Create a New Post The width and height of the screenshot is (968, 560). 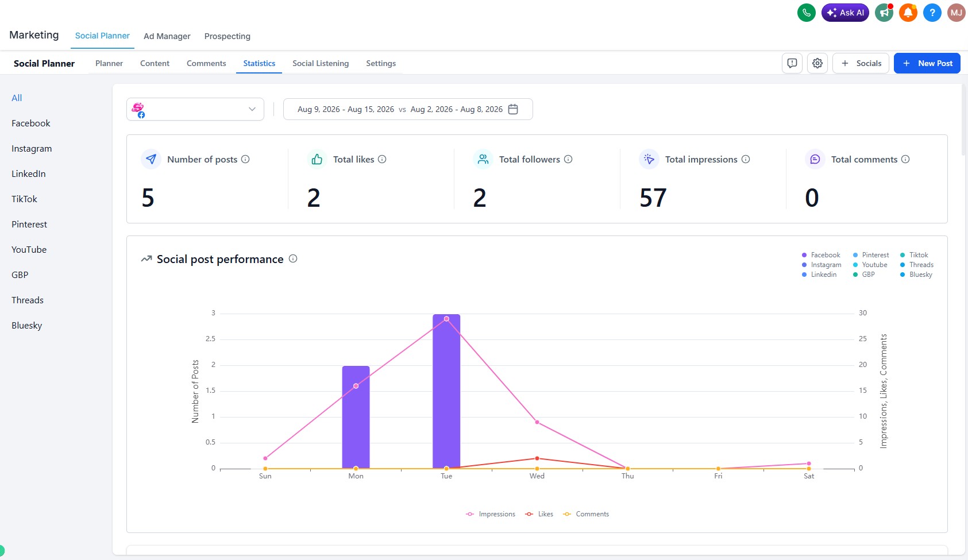(x=927, y=63)
